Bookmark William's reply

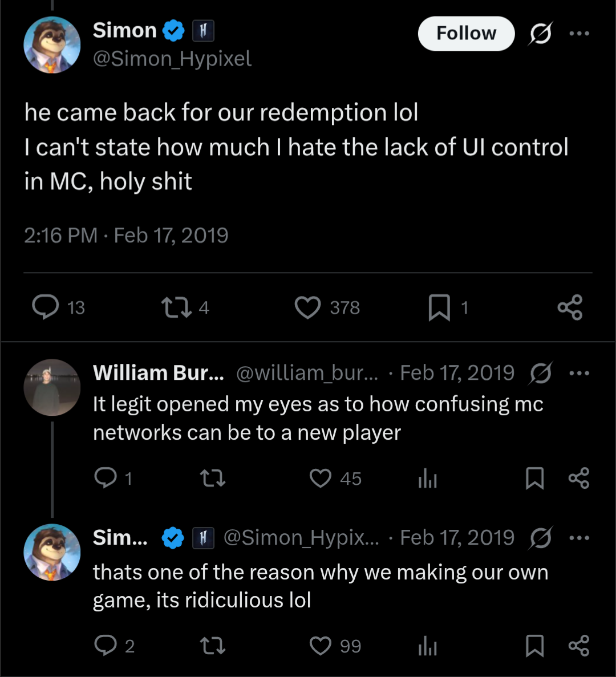[x=534, y=479]
